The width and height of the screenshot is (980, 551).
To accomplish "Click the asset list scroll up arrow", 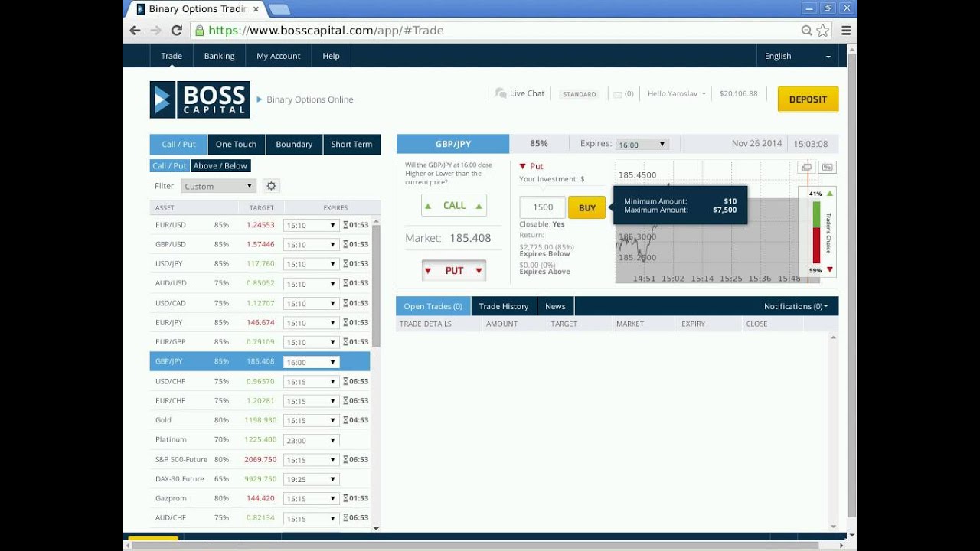I will coord(376,220).
